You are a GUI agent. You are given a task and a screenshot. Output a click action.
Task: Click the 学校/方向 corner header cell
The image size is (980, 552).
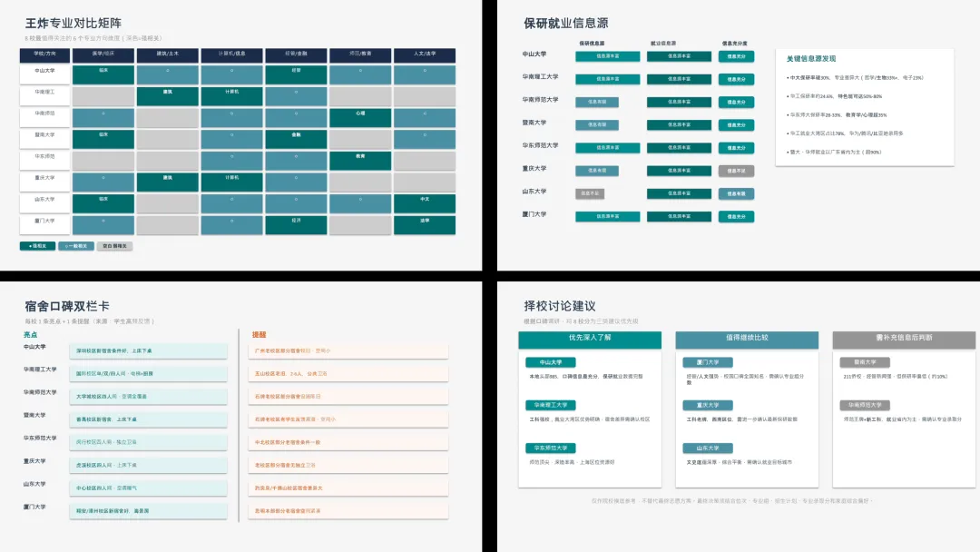44,55
